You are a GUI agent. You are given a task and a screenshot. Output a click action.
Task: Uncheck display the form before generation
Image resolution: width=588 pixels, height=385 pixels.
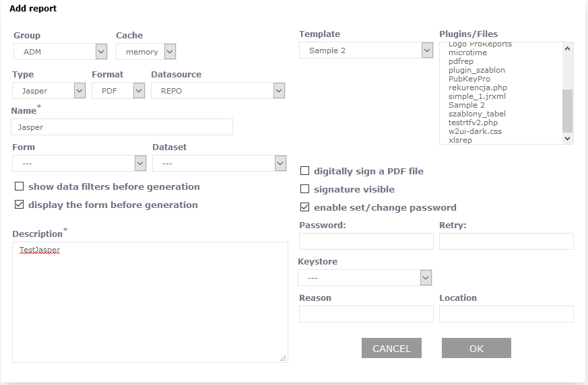20,205
